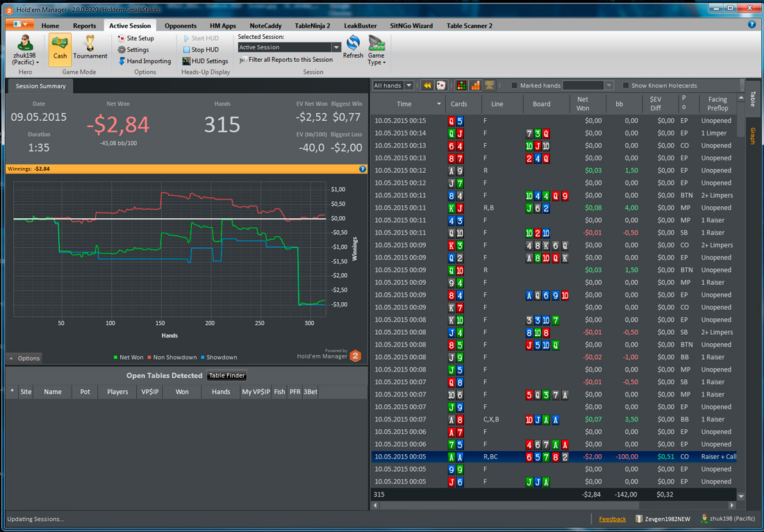Toggle the Non Showdown legend series
The height and width of the screenshot is (532, 764).
pyautogui.click(x=172, y=357)
